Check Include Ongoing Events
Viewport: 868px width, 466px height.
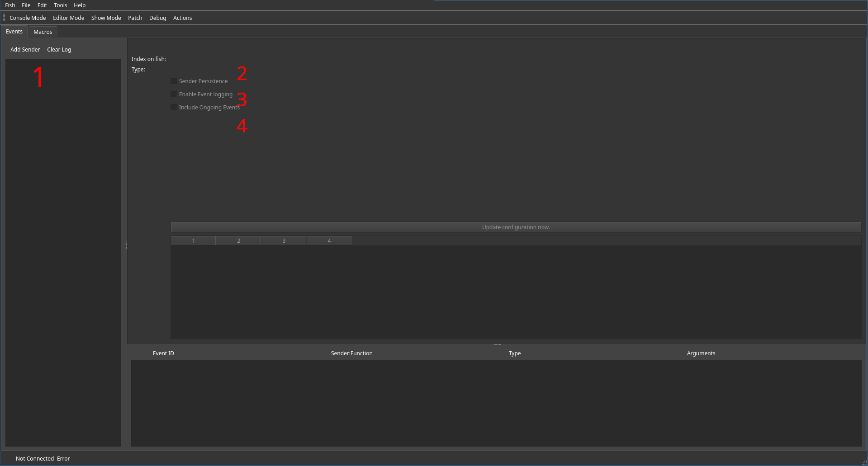174,107
